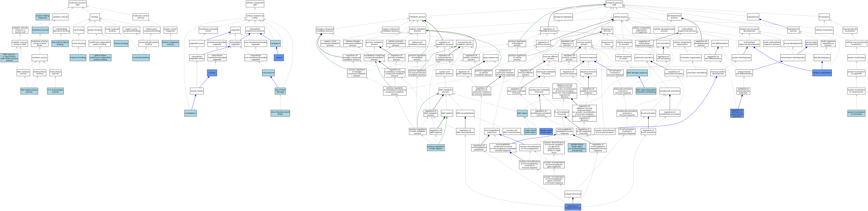This screenshot has height=211, width=868.
Task: Select the 'tissue development' node
Action: pos(793,43)
